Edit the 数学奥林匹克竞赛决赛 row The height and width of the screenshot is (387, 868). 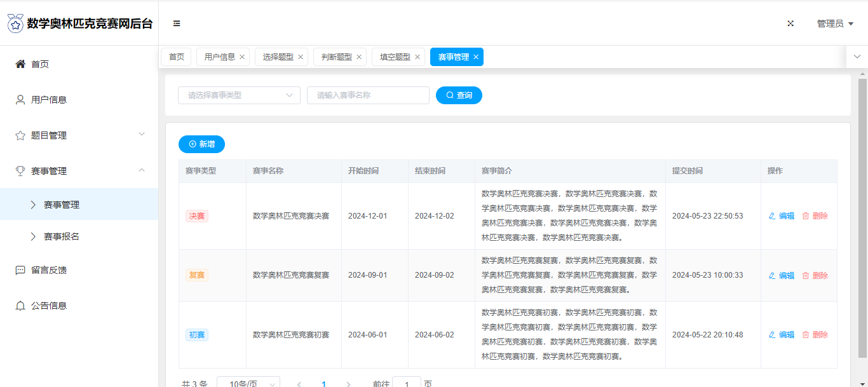[x=782, y=216]
